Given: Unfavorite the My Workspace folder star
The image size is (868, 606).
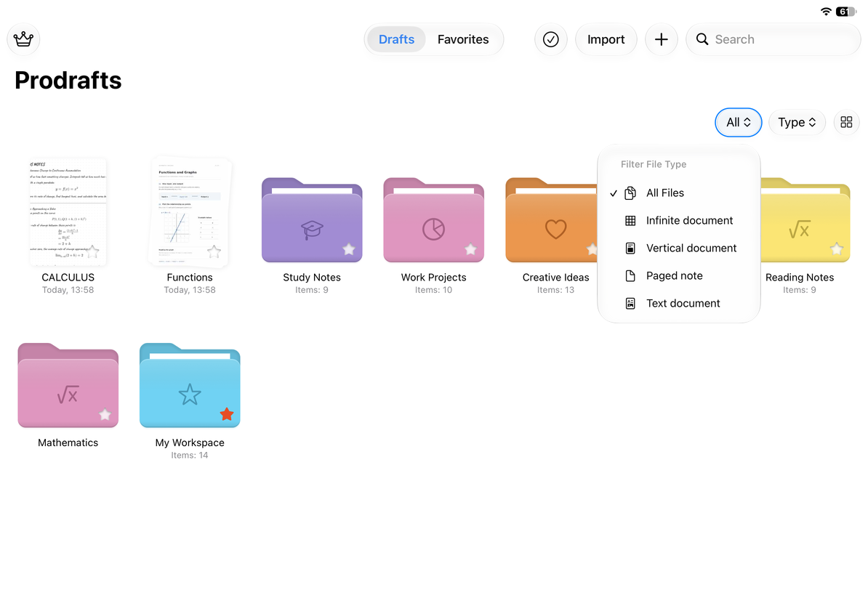Looking at the screenshot, I should coord(226,414).
